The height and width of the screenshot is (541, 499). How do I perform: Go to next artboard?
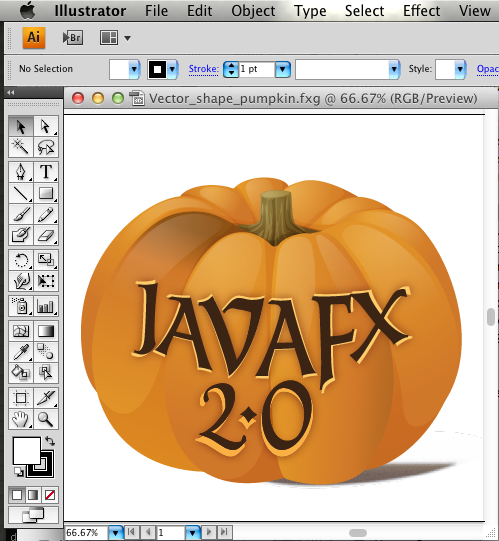[208, 532]
